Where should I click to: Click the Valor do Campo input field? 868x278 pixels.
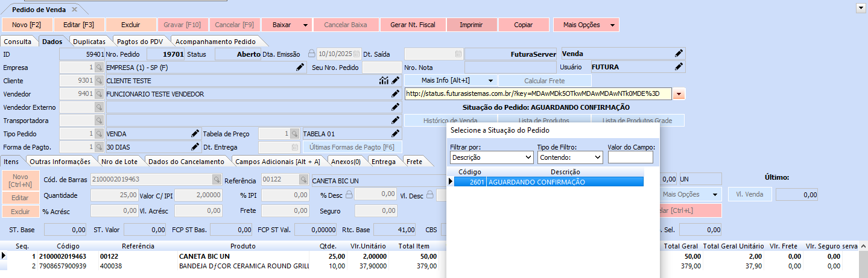630,157
